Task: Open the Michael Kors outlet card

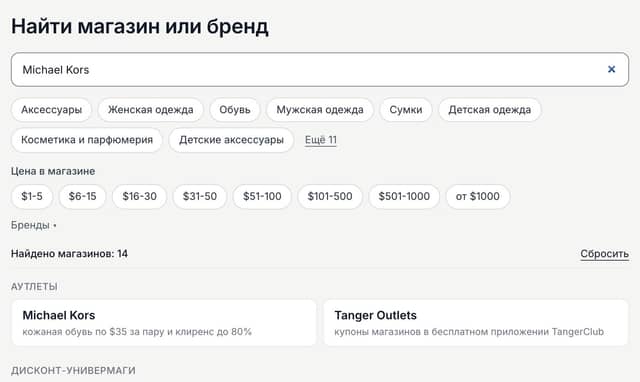Action: (164, 323)
